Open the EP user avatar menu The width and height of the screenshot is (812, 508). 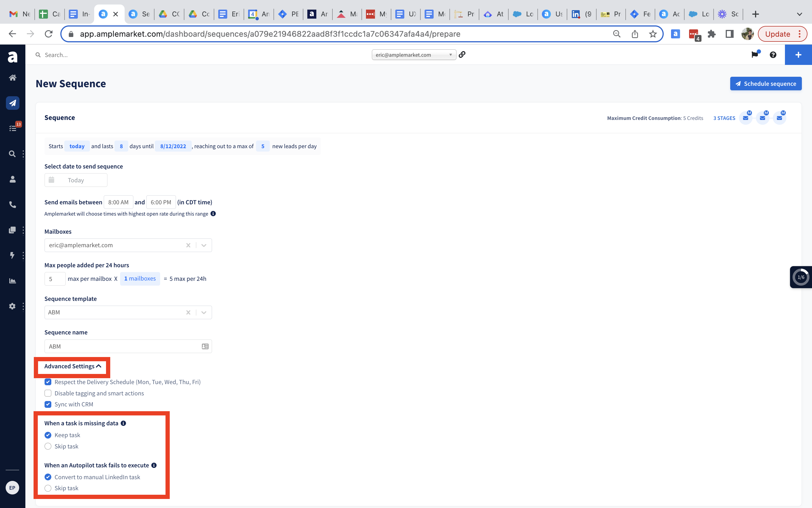click(x=12, y=487)
